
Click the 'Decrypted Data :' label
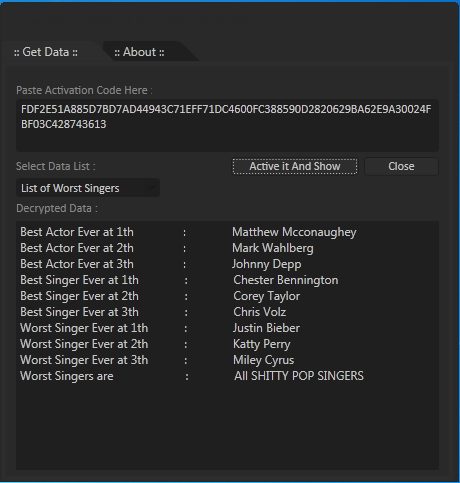[57, 208]
